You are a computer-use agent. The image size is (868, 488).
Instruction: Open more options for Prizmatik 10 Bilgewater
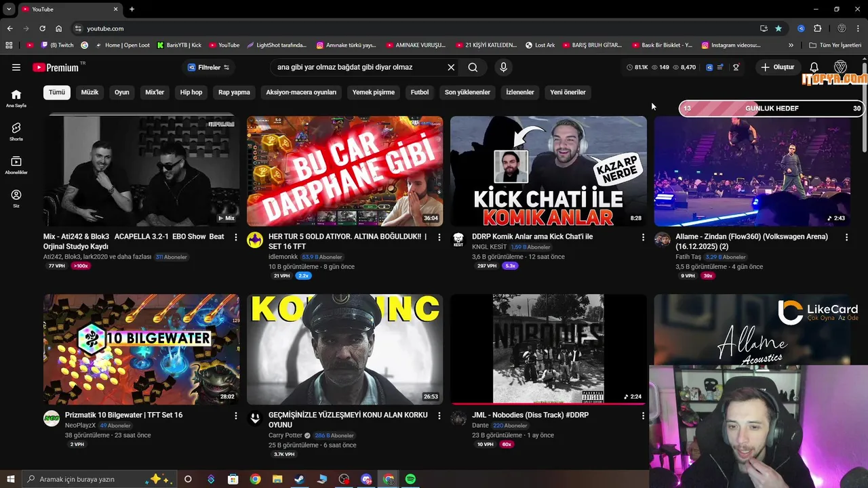[x=236, y=415]
